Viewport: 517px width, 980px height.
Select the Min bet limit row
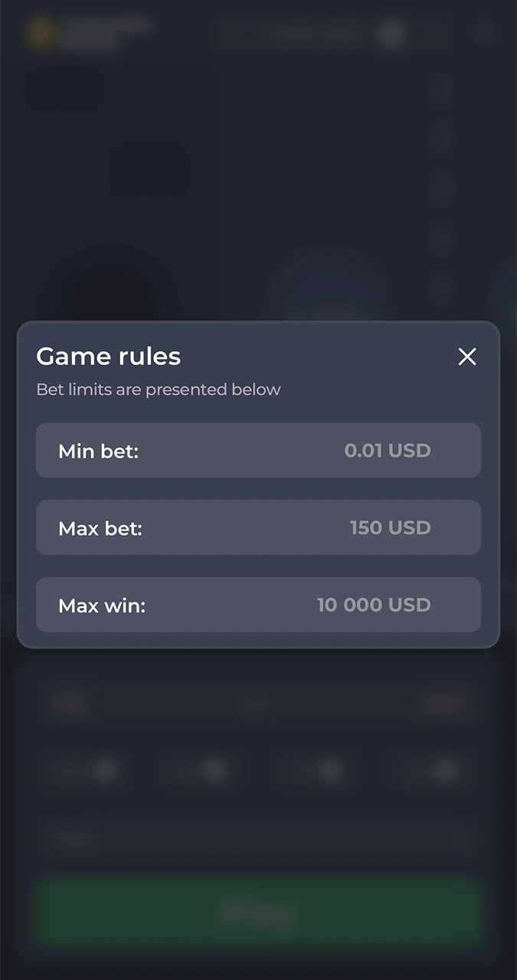tap(258, 451)
